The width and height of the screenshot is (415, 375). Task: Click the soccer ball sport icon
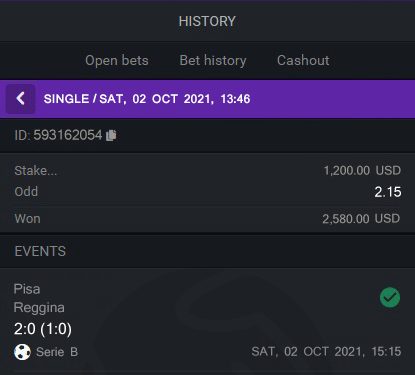[x=22, y=352]
